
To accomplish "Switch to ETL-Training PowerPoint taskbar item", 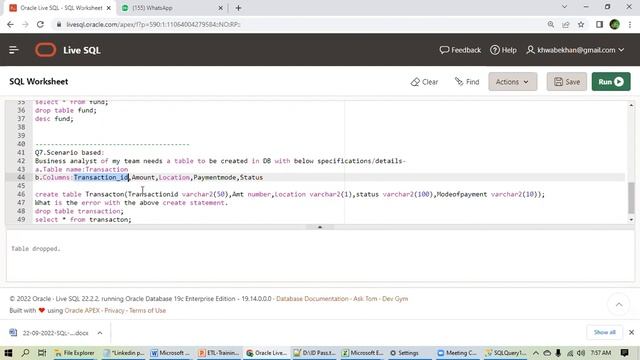I will coord(219,353).
